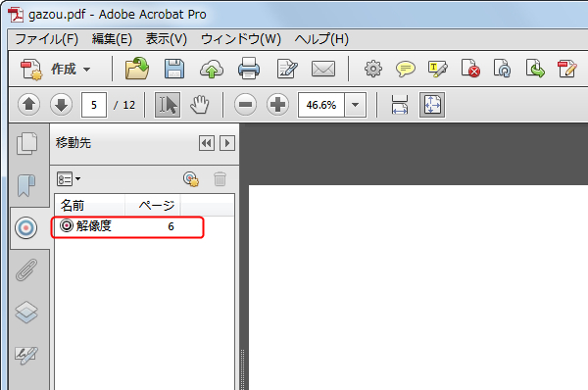Click the 移動先 panel right arrow button
Image resolution: width=588 pixels, height=390 pixels.
pos(227,143)
